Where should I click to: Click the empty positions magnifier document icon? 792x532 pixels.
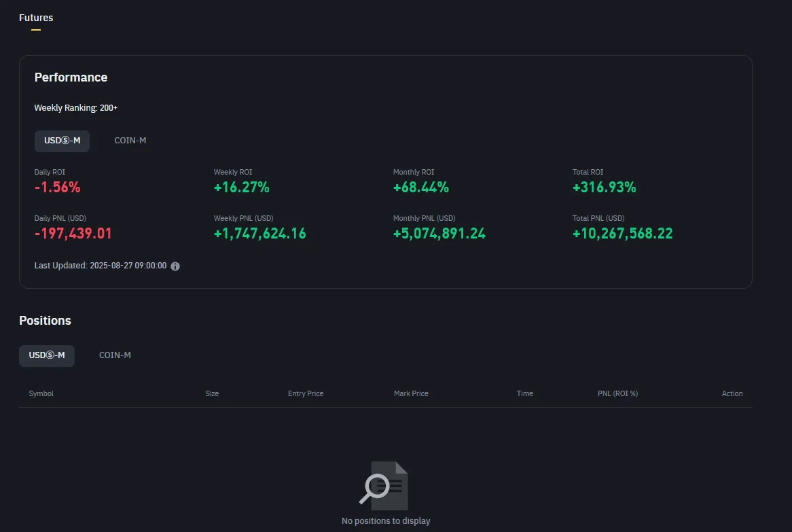[x=384, y=485]
